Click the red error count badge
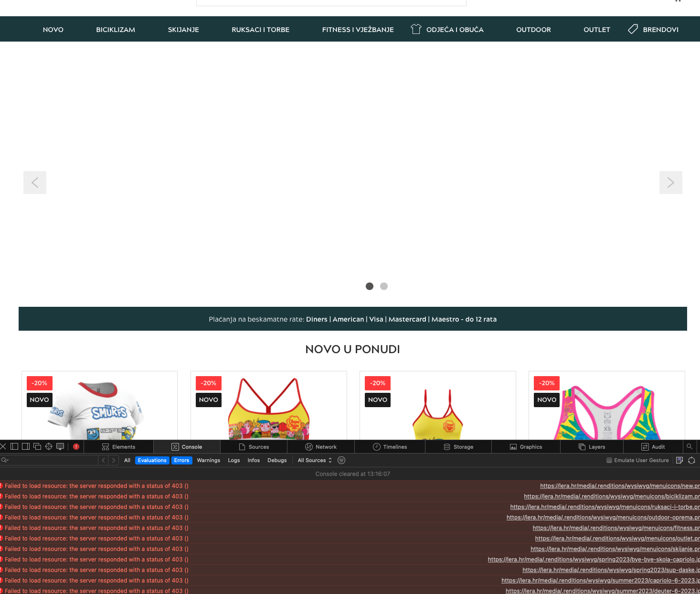700x594 pixels. point(76,446)
